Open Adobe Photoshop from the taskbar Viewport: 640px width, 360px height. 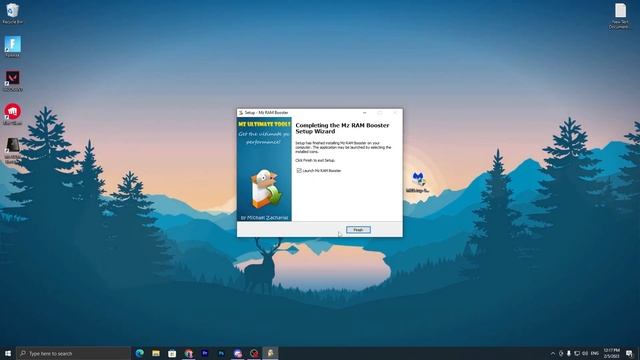tap(221, 353)
